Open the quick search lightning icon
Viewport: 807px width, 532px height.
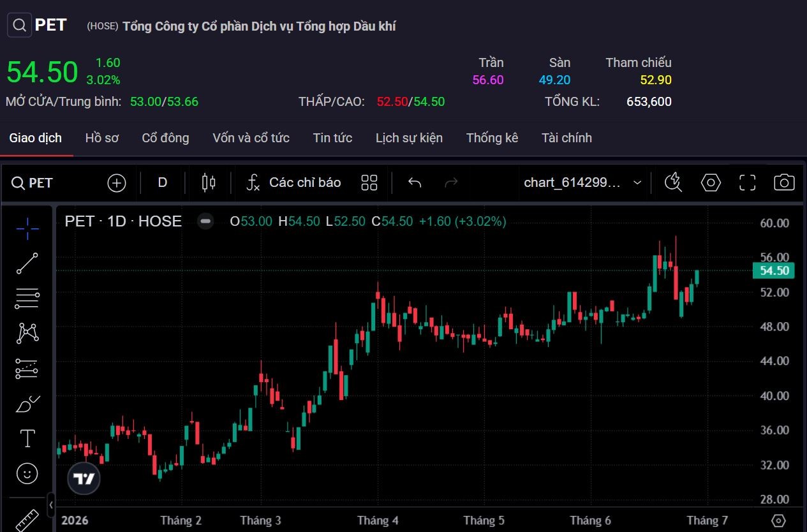click(673, 183)
